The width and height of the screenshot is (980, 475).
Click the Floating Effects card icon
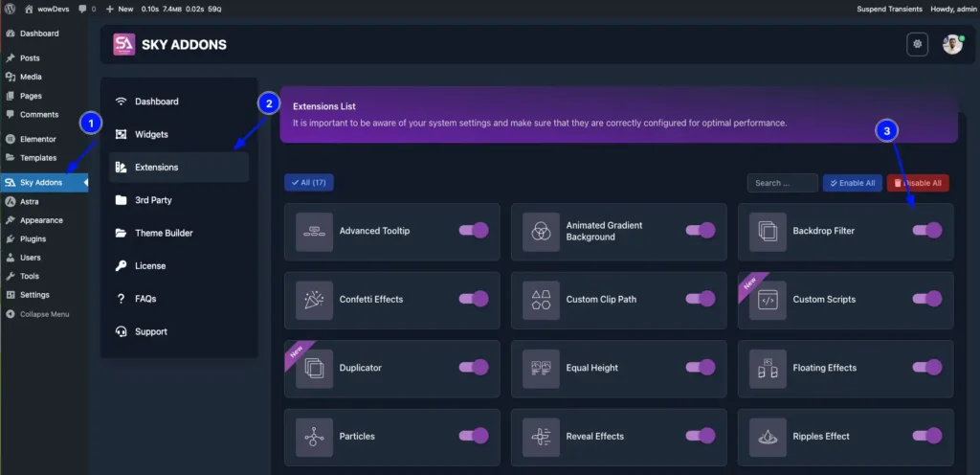pyautogui.click(x=768, y=369)
